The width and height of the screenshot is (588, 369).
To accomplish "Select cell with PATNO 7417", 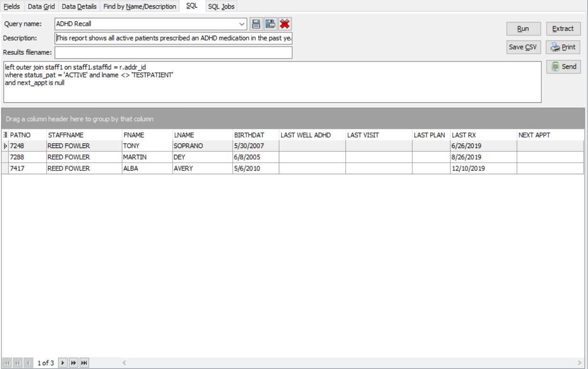I will pyautogui.click(x=28, y=169).
